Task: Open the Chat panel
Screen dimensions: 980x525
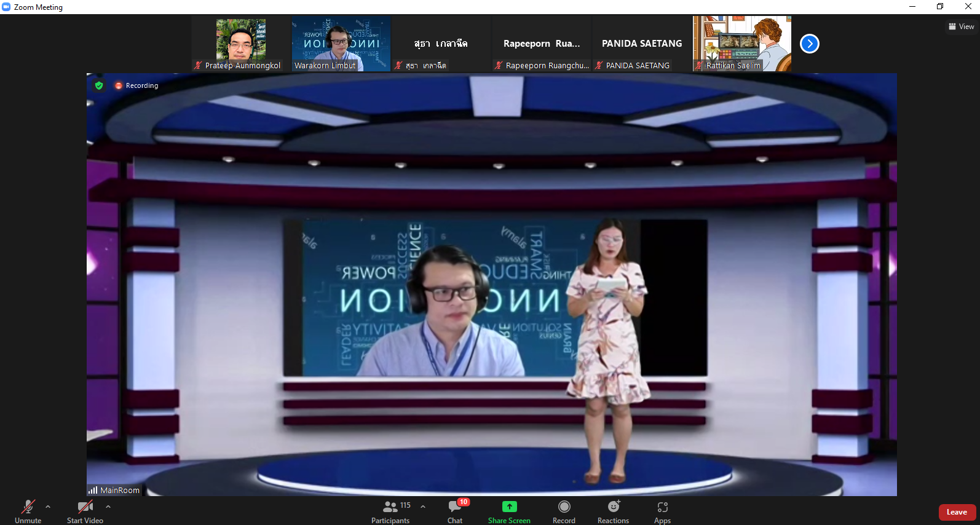Action: pyautogui.click(x=455, y=511)
